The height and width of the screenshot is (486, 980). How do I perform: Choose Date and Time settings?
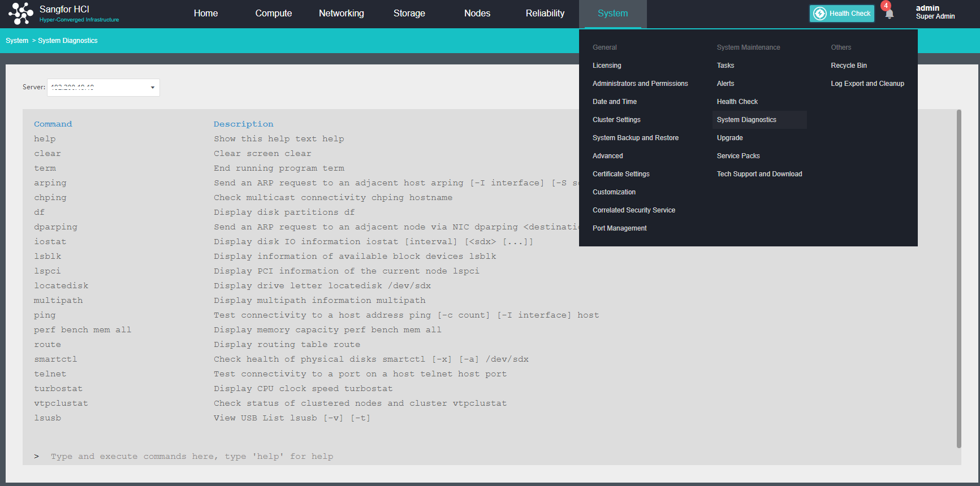coord(614,102)
